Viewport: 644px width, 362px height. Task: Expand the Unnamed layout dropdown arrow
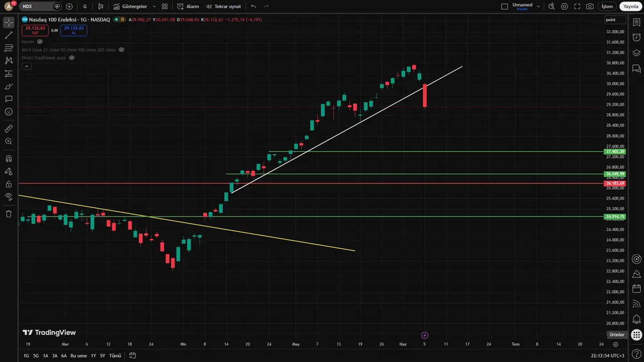click(538, 6)
